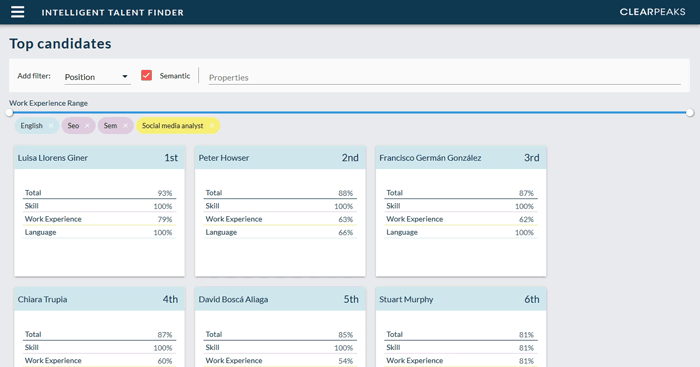700x367 pixels.
Task: Click the left handle of Work Experience slider
Action: tap(9, 113)
